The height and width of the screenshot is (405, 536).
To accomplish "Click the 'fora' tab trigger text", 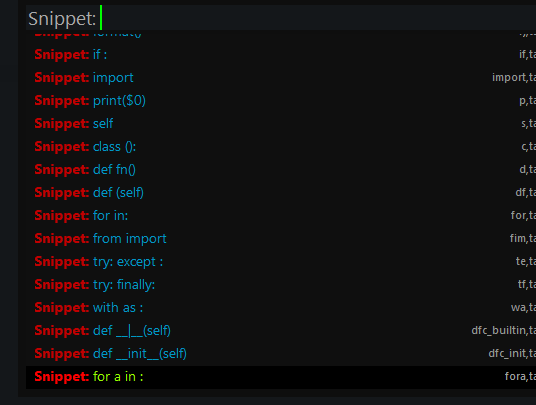I will coord(515,376).
